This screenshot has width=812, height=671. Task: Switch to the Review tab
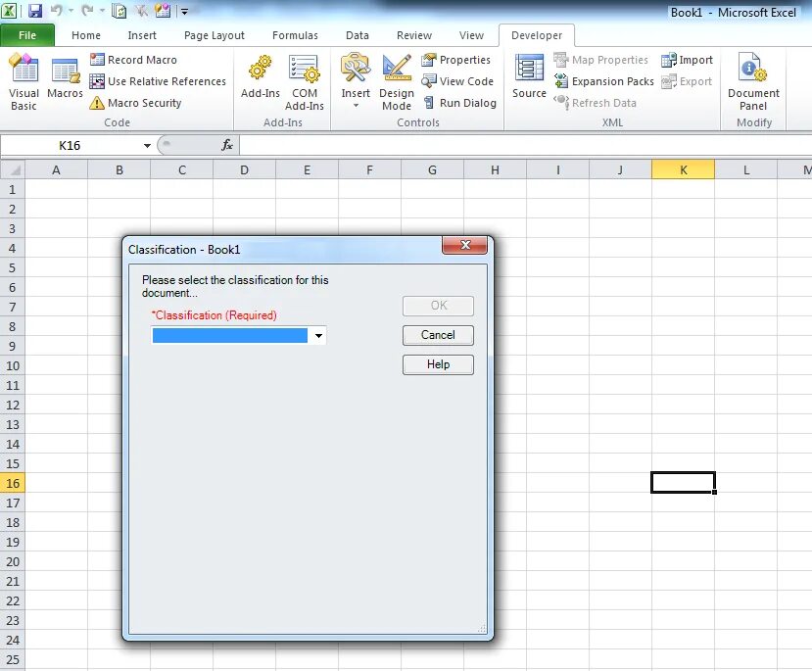pos(413,35)
